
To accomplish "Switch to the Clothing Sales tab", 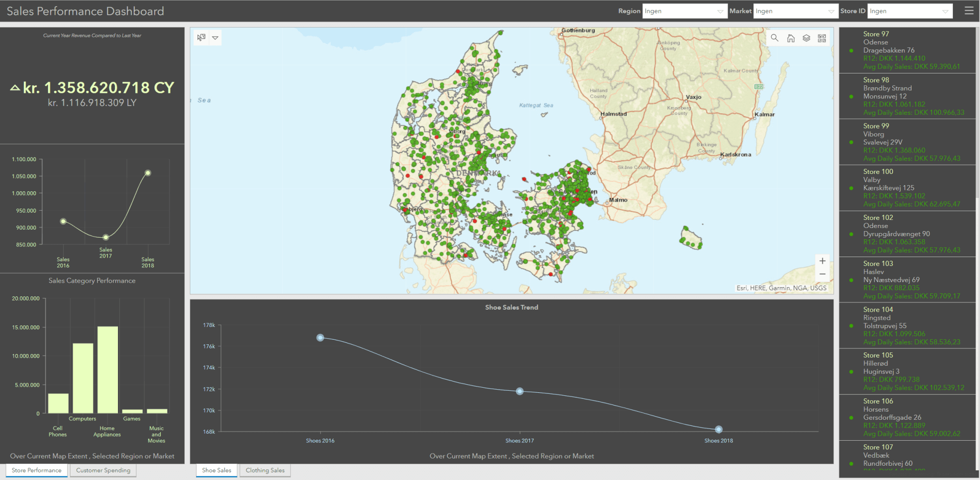I will pyautogui.click(x=265, y=470).
